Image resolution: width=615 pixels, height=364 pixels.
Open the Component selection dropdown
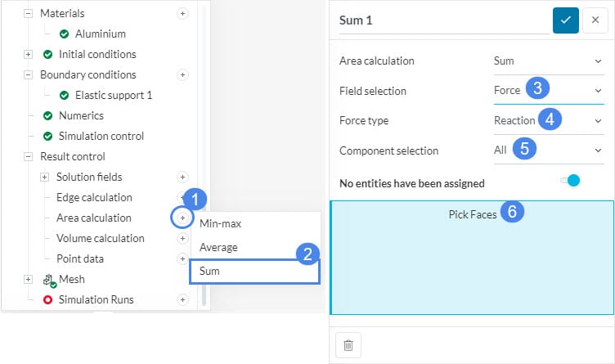[x=547, y=151]
